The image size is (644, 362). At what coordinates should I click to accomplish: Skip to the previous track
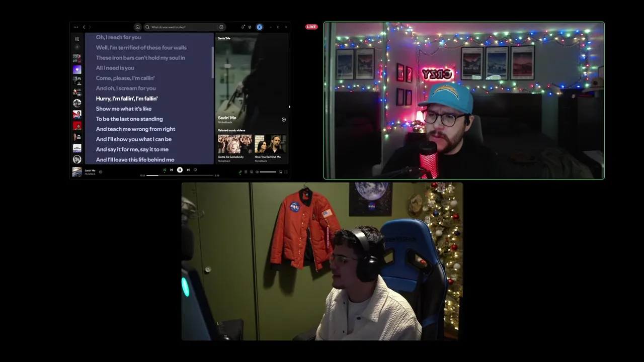tap(172, 170)
